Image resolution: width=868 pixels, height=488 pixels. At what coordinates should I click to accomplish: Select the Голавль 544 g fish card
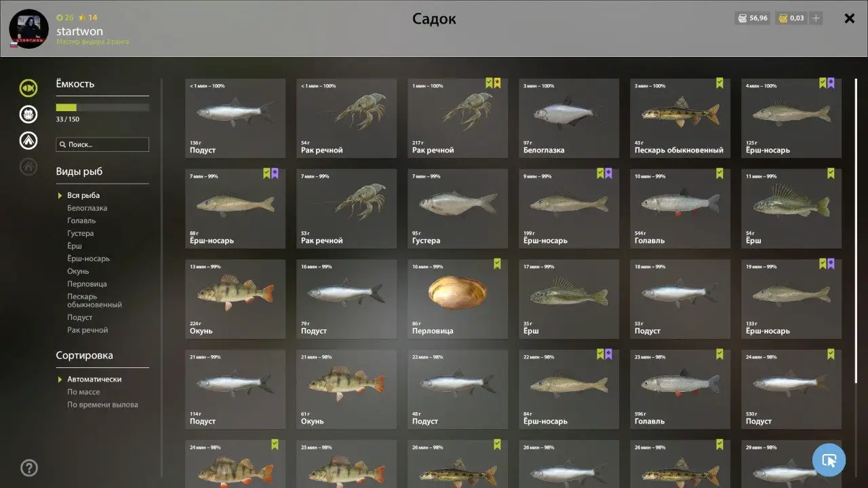pyautogui.click(x=680, y=209)
